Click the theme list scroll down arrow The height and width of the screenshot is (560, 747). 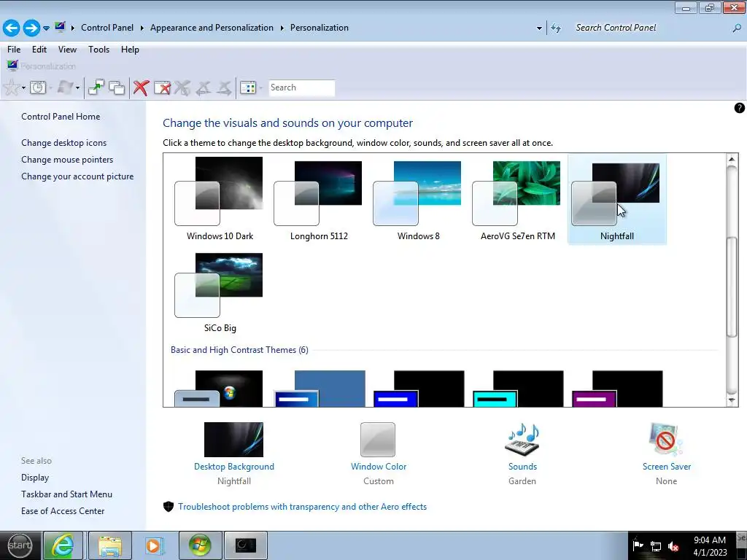(732, 400)
